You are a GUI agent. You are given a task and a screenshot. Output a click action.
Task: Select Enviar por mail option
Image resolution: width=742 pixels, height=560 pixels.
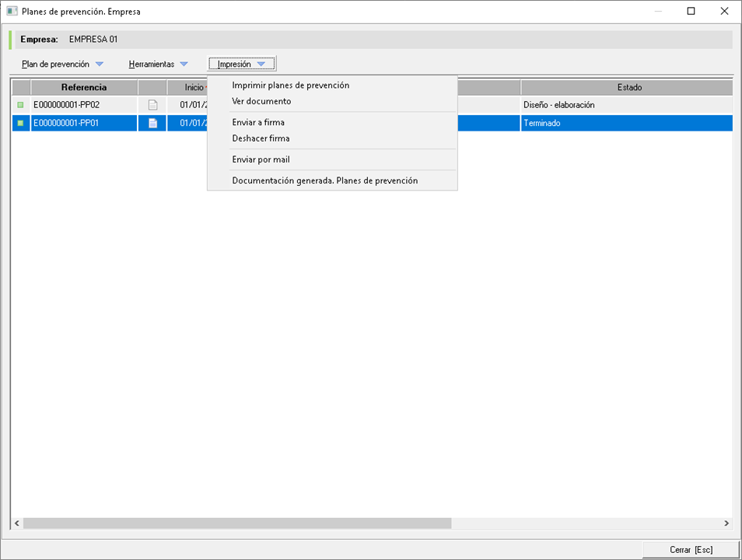click(x=261, y=159)
